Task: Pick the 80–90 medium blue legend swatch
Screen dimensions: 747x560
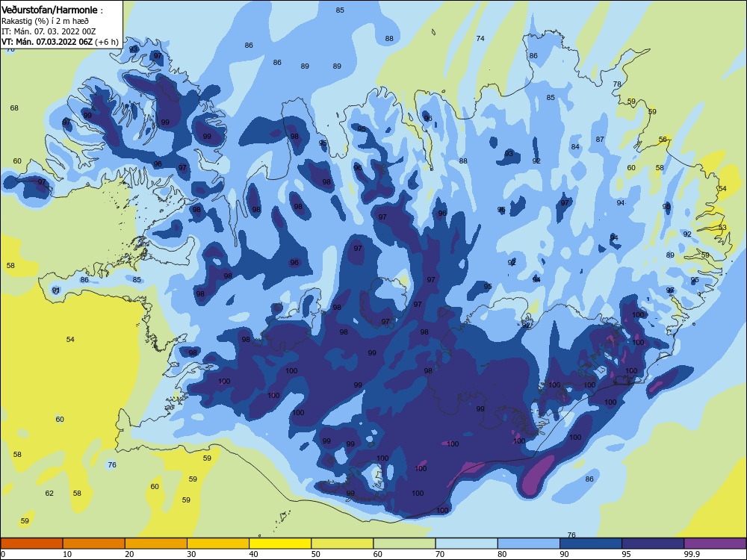Action: coord(529,544)
